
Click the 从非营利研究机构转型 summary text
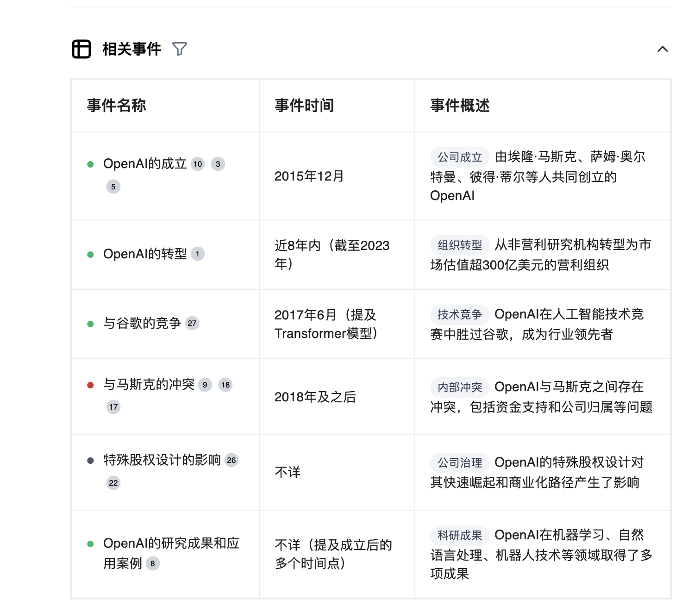coord(541,255)
